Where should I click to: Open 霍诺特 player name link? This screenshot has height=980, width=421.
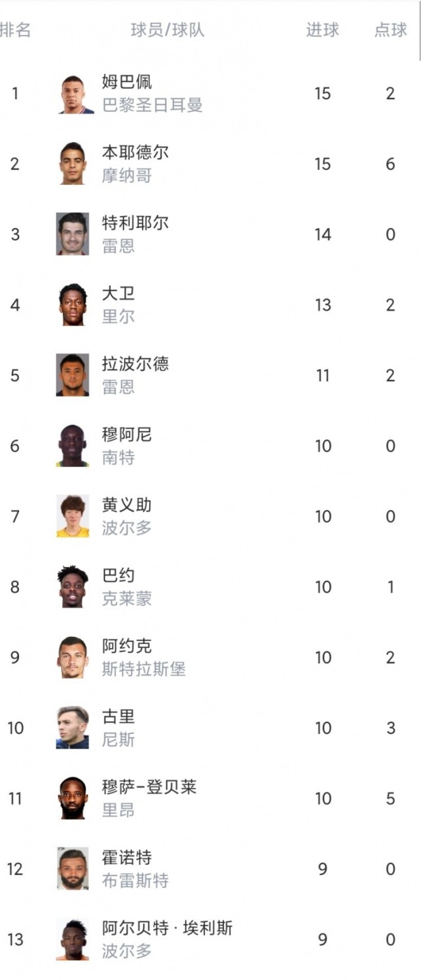pos(127,857)
